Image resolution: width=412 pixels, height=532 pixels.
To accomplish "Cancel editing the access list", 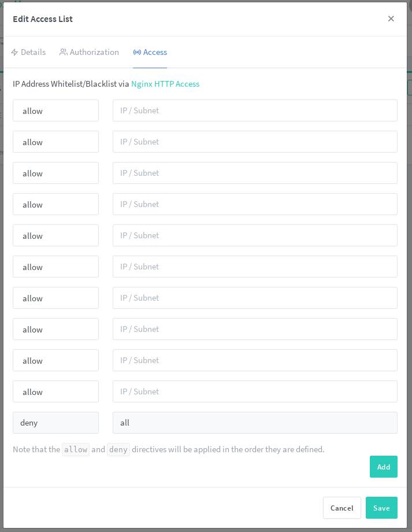I will click(342, 508).
